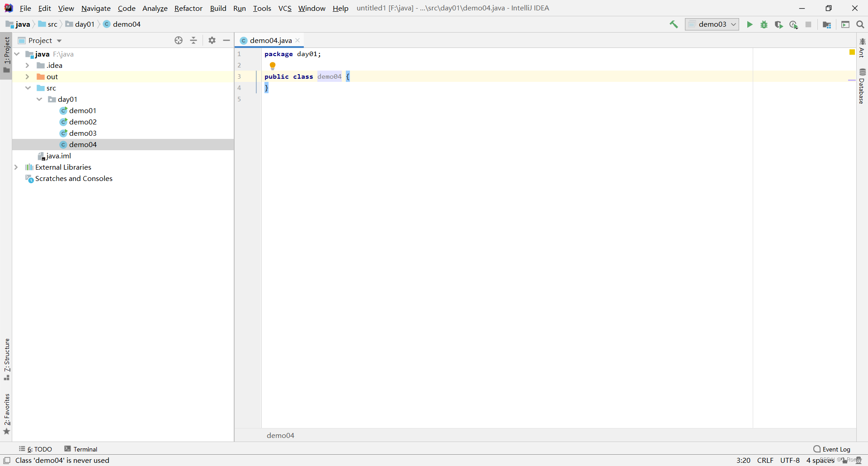
Task: Collapse the java project root node
Action: tap(17, 54)
